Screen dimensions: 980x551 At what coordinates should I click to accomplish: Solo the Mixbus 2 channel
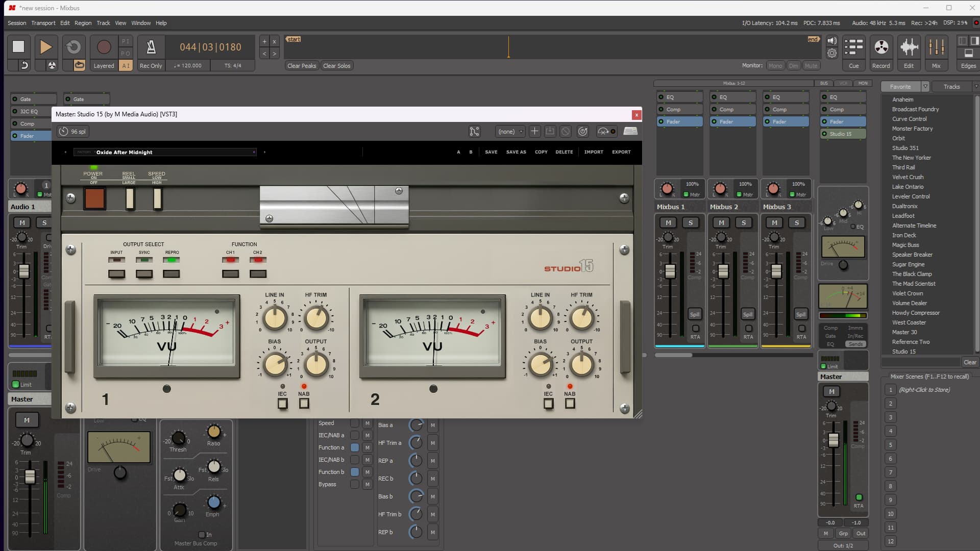tap(744, 223)
